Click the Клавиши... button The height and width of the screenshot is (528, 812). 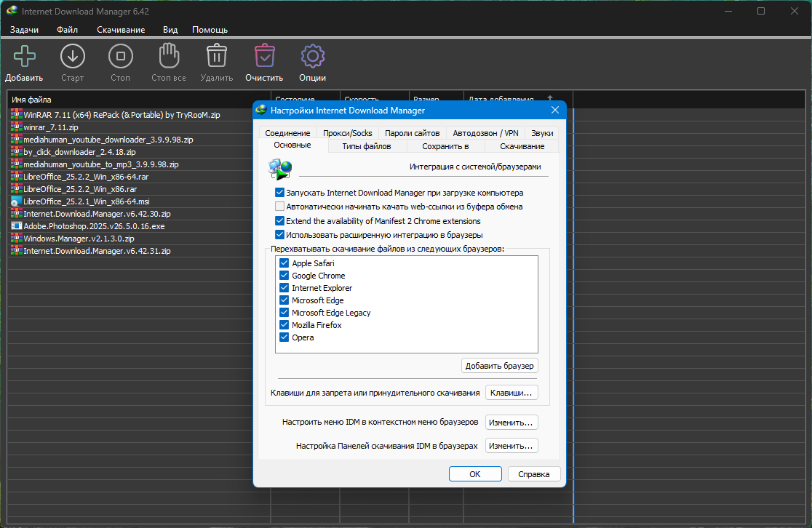(x=512, y=393)
